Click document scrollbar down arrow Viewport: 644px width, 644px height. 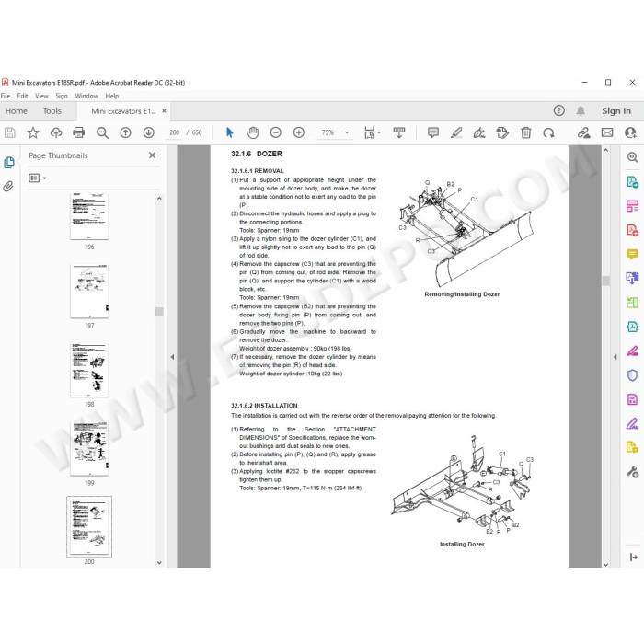(605, 564)
